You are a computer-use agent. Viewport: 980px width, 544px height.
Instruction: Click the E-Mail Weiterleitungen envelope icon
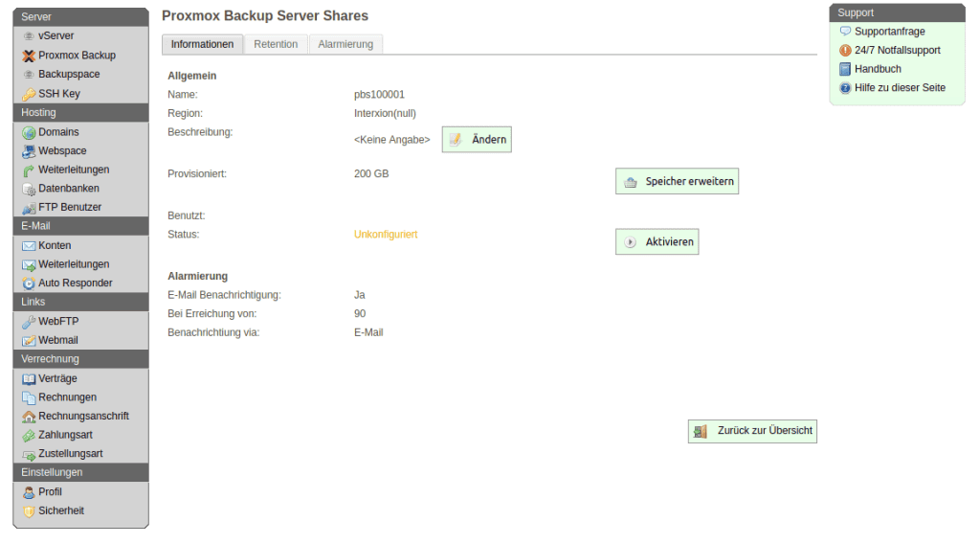(29, 264)
